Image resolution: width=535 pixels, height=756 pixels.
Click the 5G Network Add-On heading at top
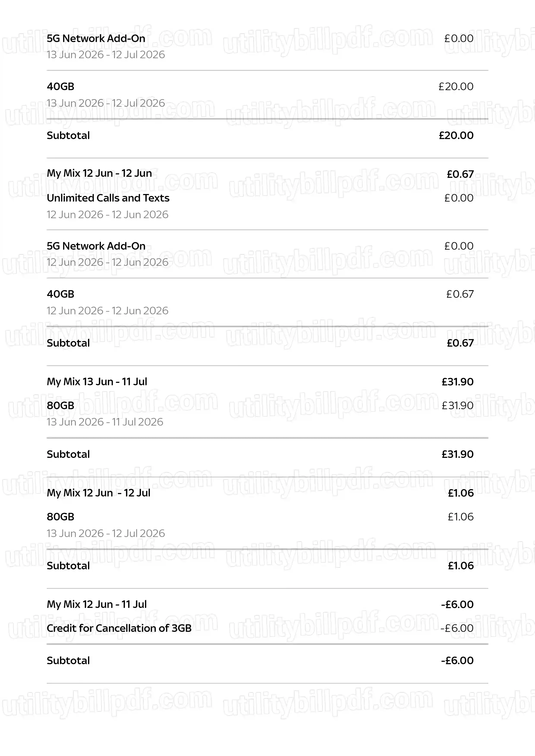(96, 38)
